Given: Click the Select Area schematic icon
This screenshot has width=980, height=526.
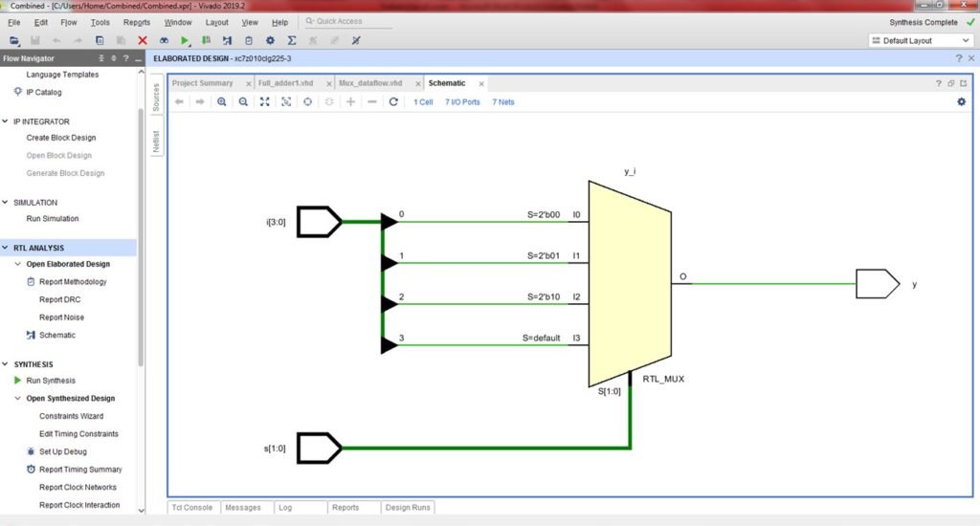Looking at the screenshot, I should (x=286, y=101).
